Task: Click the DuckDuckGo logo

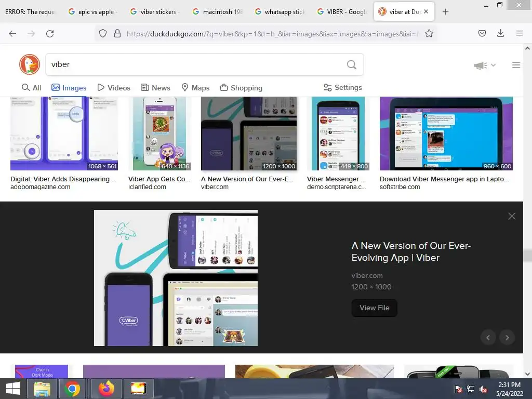Action: (30, 64)
